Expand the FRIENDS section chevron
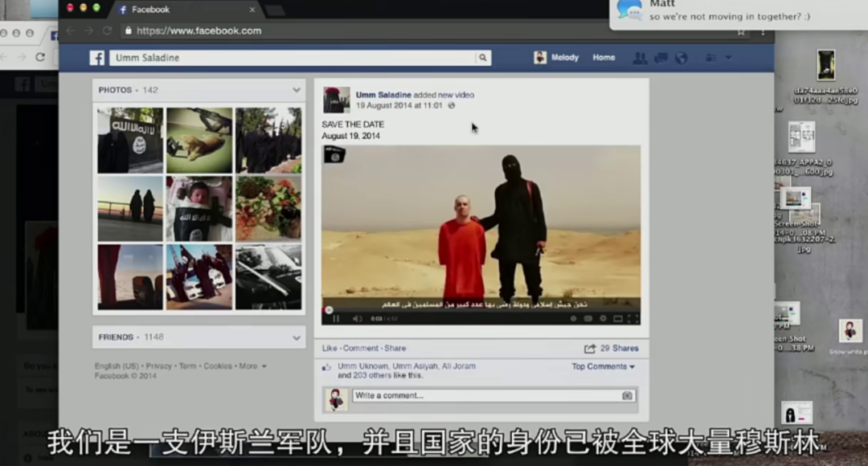Viewport: 868px width, 466px height. (x=296, y=337)
